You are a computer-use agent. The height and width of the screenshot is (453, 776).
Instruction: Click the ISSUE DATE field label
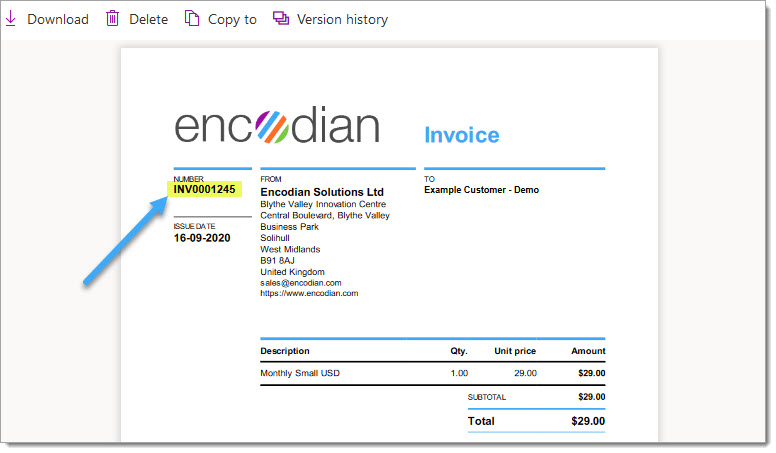click(194, 226)
